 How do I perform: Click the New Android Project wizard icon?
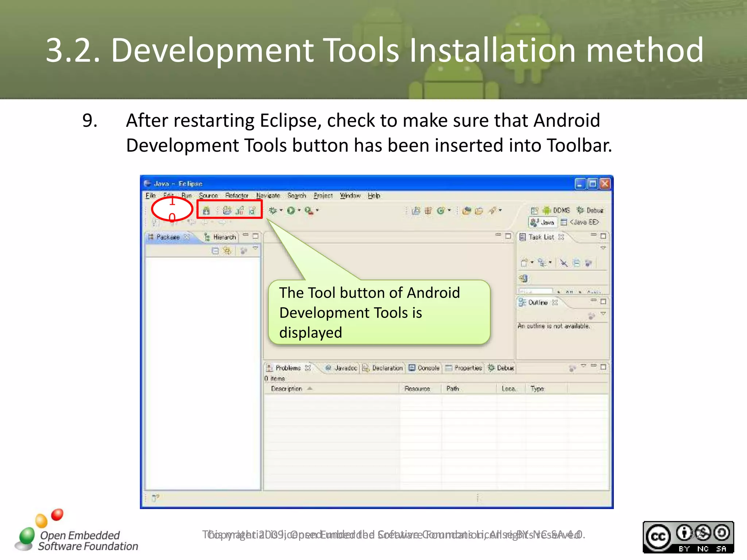pyautogui.click(x=227, y=210)
